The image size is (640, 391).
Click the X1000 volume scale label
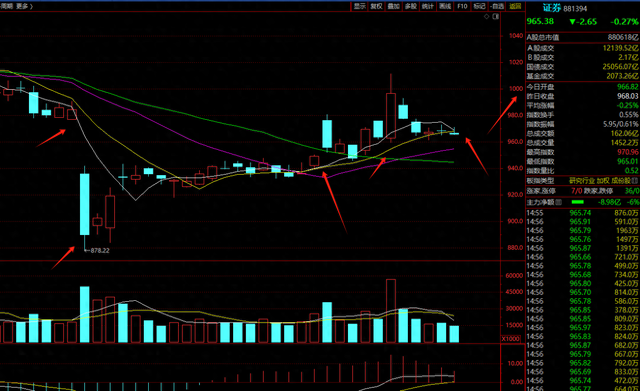[511, 339]
